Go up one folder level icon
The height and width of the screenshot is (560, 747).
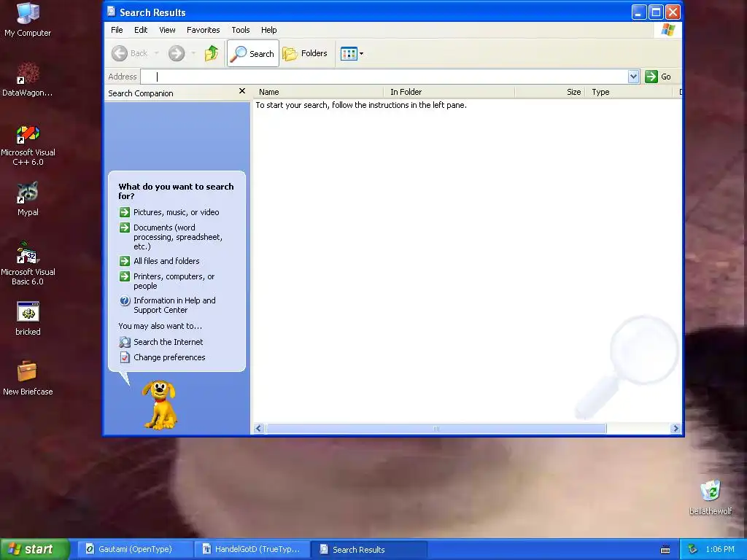pos(212,53)
